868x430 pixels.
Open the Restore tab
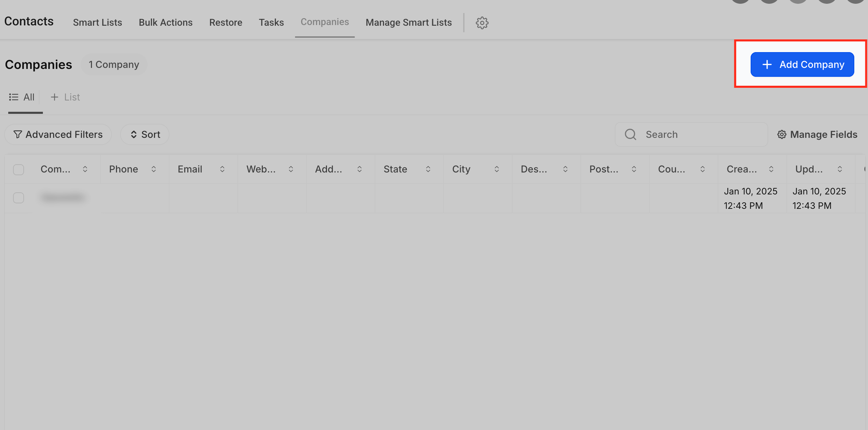(226, 23)
